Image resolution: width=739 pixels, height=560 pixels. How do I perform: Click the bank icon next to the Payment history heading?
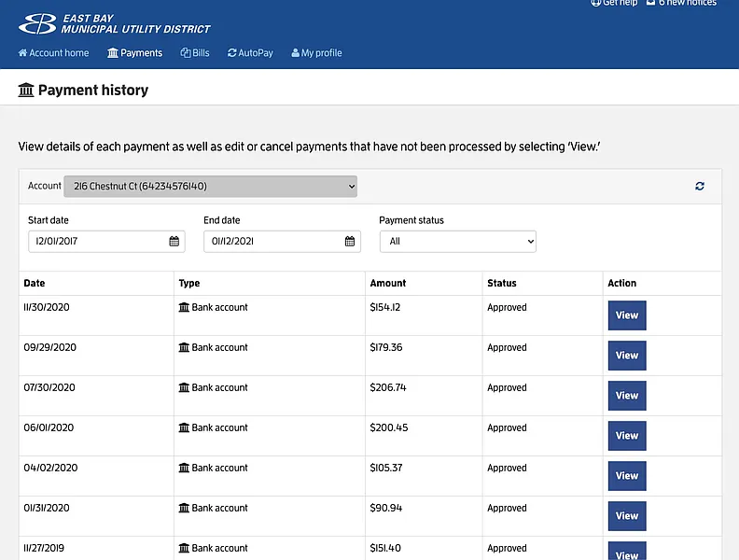[x=26, y=91]
